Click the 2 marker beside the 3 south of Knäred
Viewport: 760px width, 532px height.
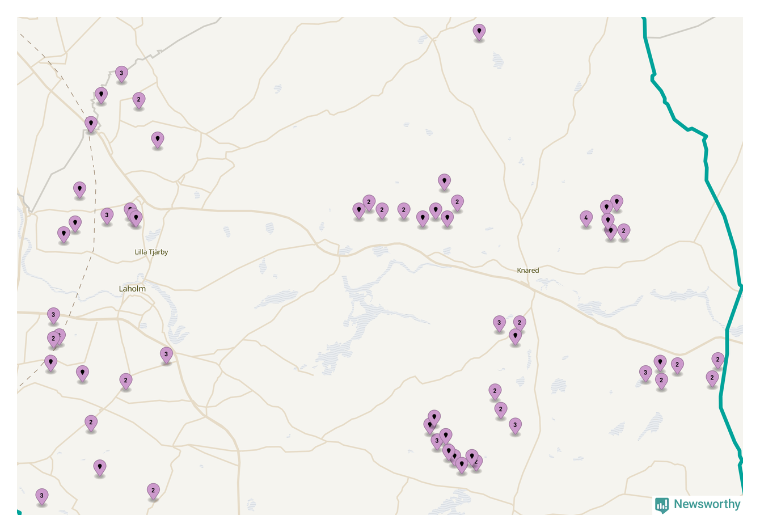pos(520,323)
